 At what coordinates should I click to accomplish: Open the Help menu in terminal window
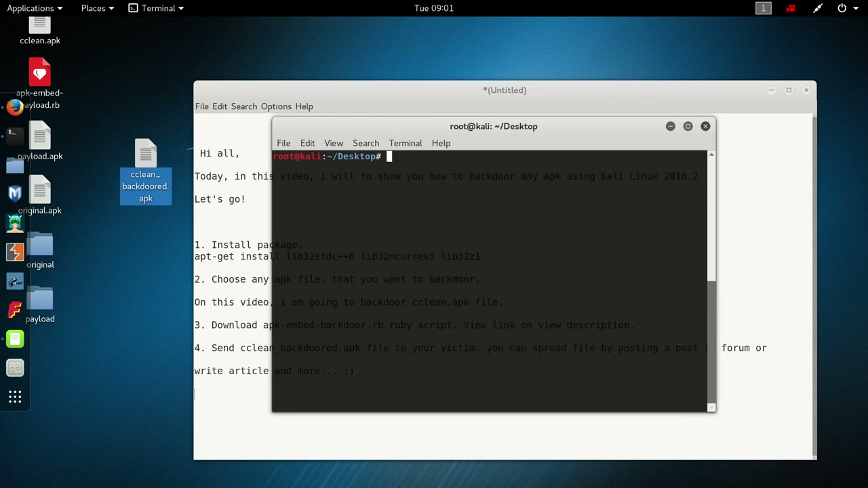point(441,143)
